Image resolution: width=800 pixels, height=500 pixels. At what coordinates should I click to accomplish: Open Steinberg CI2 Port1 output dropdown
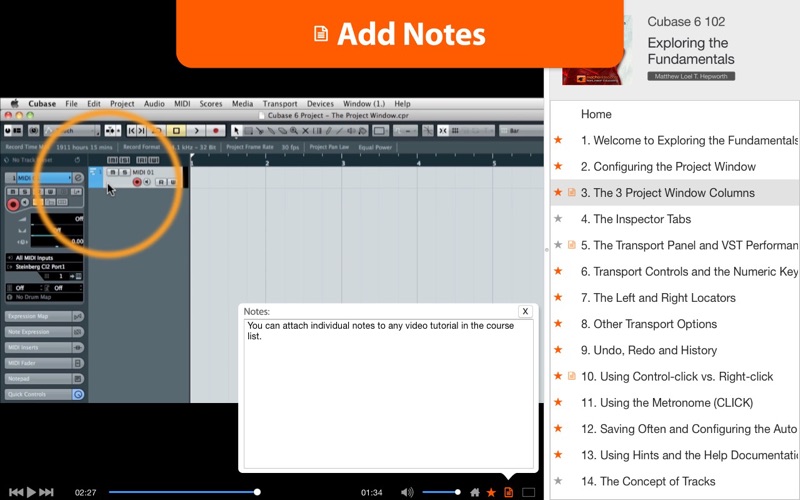click(x=44, y=267)
